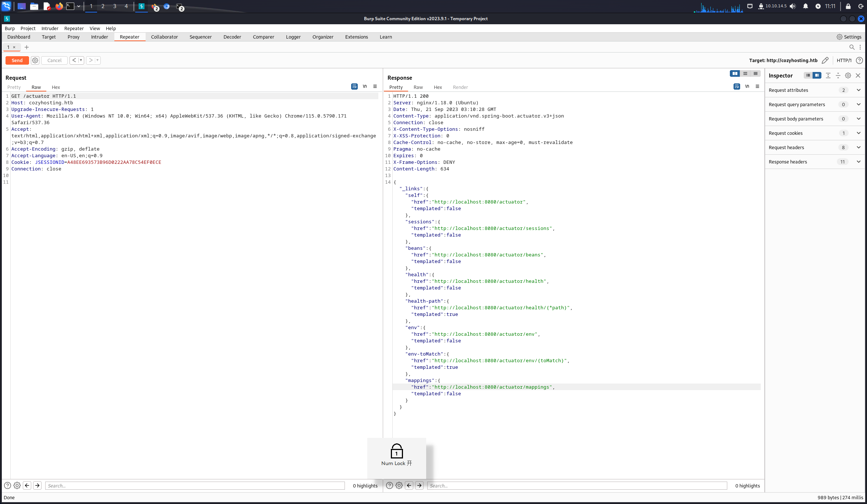Click the mappings href link line

(x=483, y=387)
